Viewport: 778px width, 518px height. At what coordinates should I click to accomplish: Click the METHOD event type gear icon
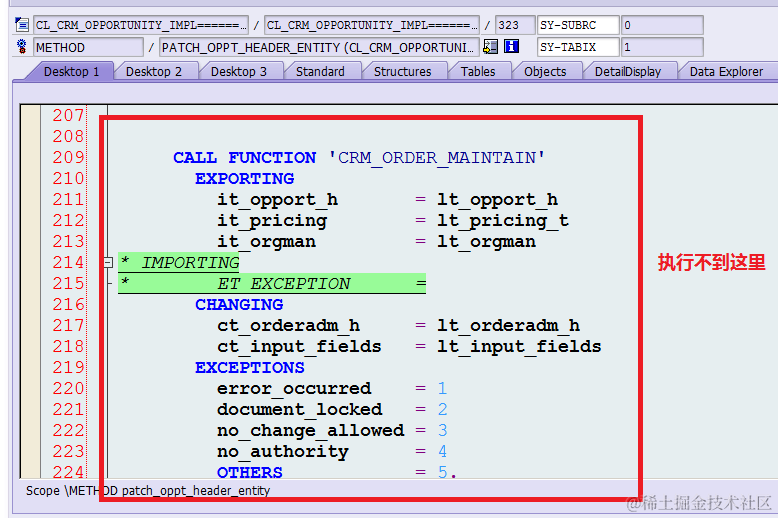21,47
